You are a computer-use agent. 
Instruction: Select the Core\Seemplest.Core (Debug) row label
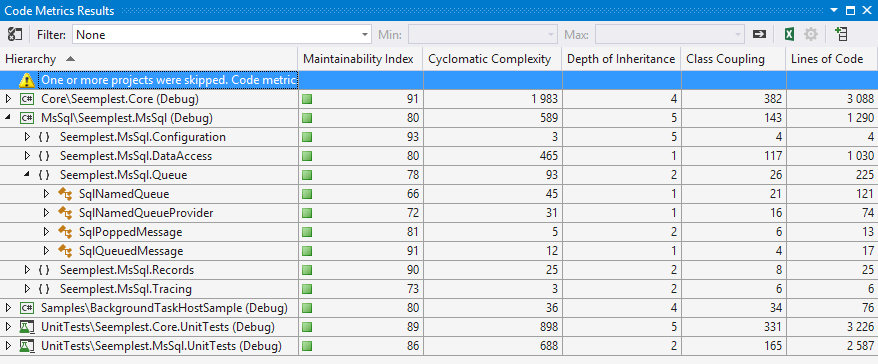[120, 99]
